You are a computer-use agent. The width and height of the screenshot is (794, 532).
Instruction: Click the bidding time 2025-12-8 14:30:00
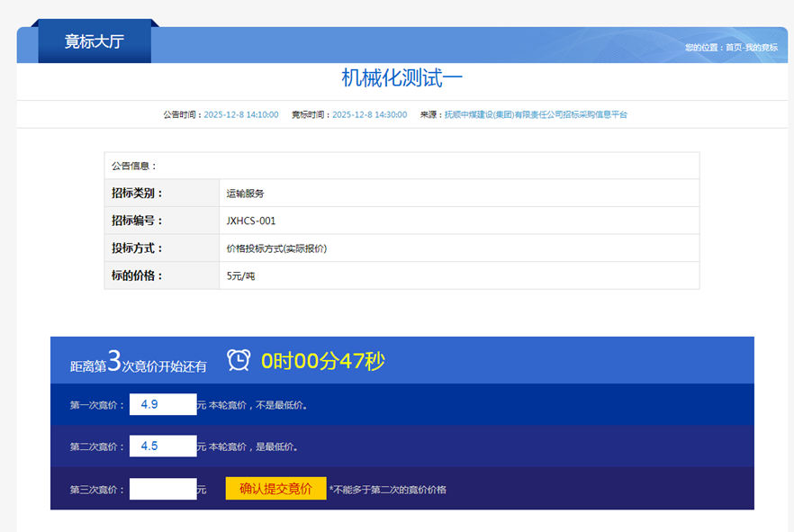pos(370,114)
